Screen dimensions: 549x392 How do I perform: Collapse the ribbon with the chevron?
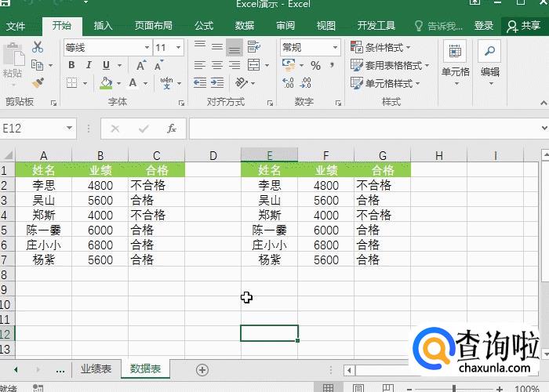[x=543, y=103]
